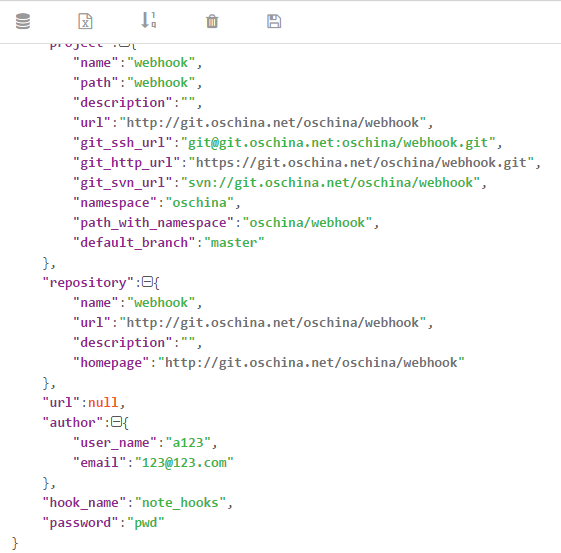Select value "a123"
The image size is (561, 553).
pyautogui.click(x=188, y=443)
